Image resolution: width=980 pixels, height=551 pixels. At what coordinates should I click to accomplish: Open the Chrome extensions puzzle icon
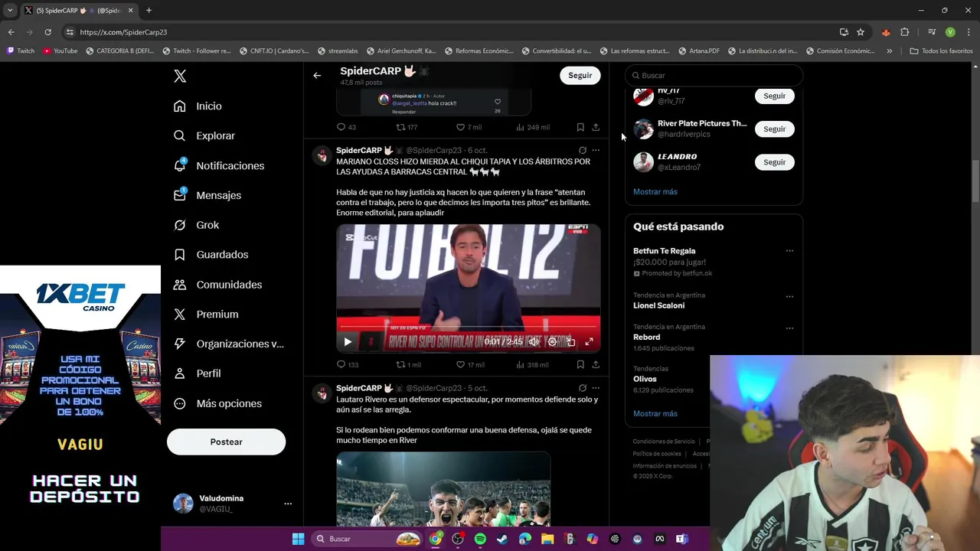pos(905,32)
